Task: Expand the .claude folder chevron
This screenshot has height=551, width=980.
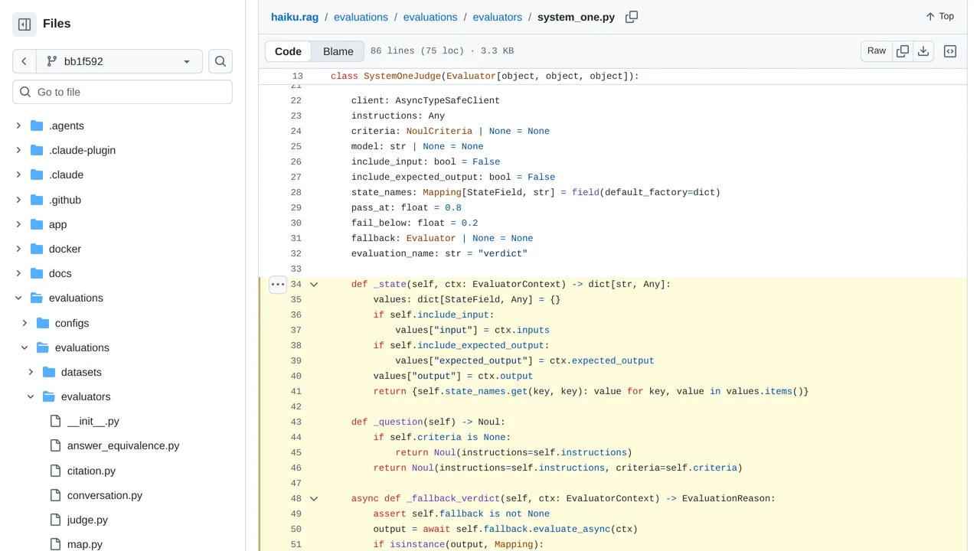Action: tap(18, 174)
